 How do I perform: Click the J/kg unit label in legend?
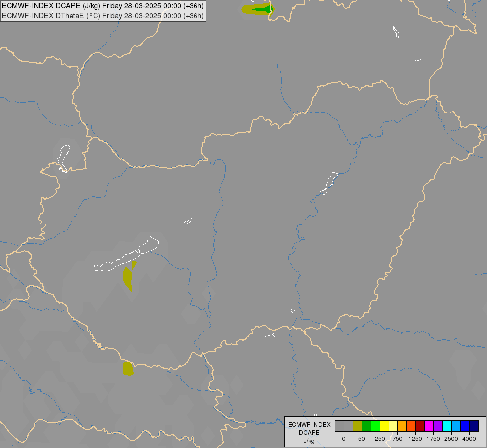(x=309, y=441)
